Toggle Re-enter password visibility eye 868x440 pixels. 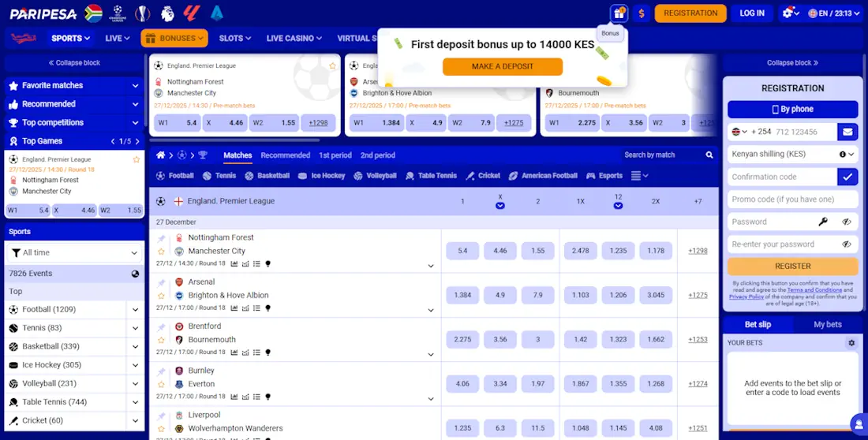847,244
